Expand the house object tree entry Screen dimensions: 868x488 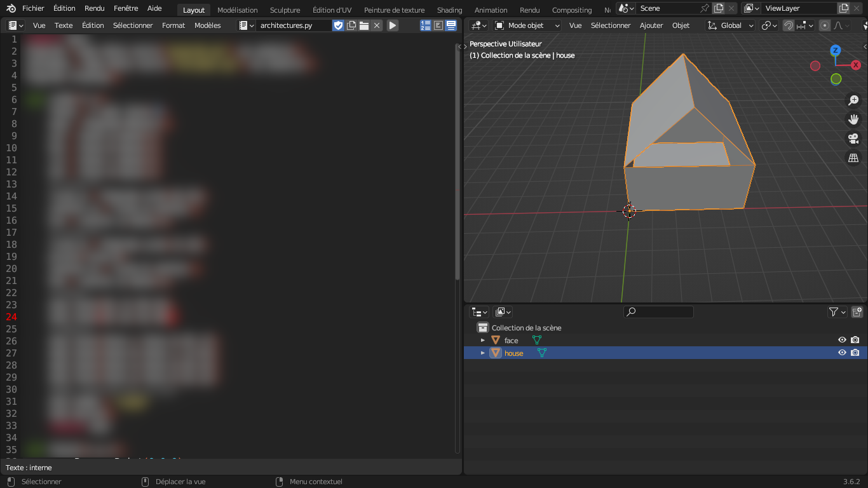click(483, 353)
